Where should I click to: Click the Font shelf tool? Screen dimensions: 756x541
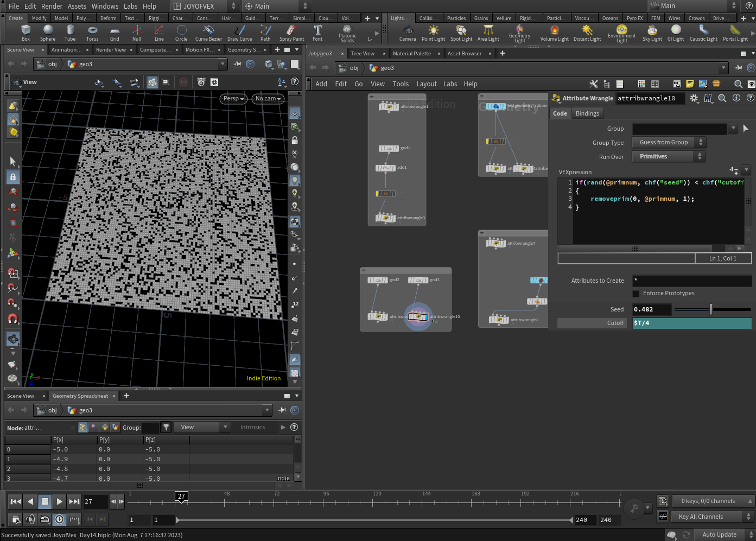pos(317,33)
